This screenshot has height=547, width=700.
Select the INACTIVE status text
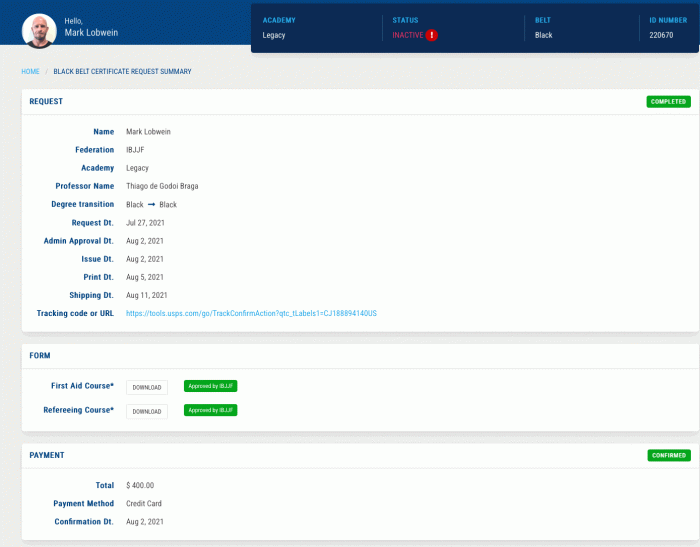408,35
